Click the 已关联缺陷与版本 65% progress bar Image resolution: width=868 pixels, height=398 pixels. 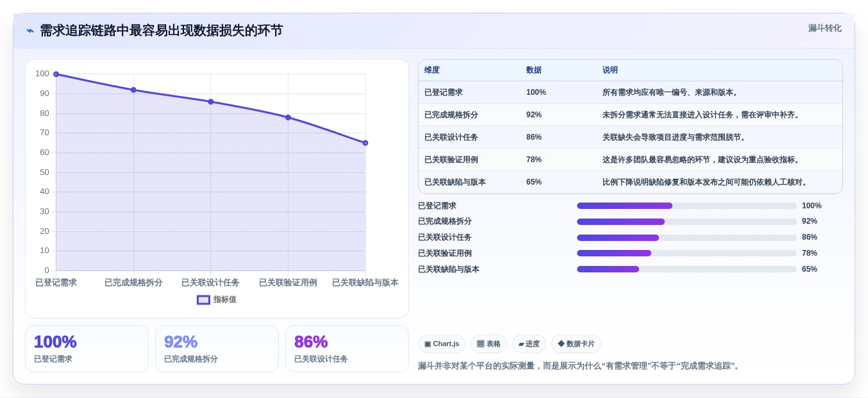tap(687, 269)
